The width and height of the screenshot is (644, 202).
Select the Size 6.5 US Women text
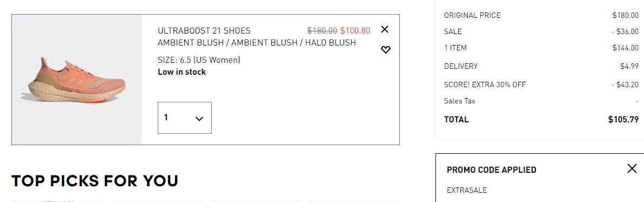coord(199,60)
